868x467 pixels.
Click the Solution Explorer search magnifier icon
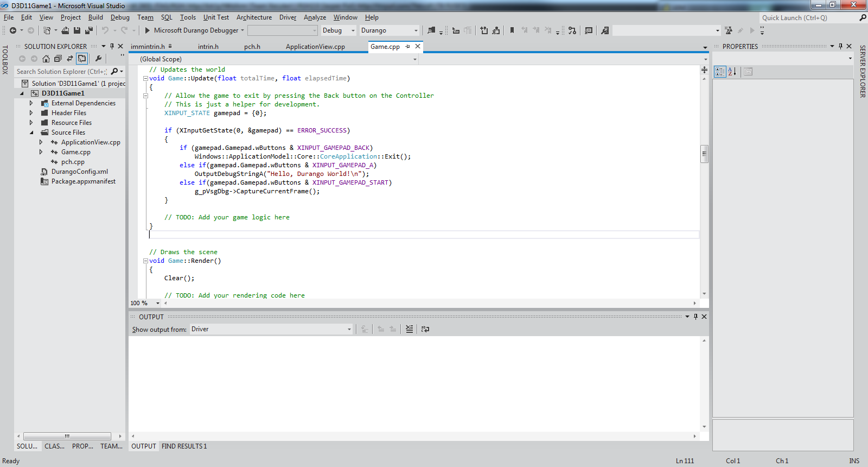pyautogui.click(x=114, y=72)
